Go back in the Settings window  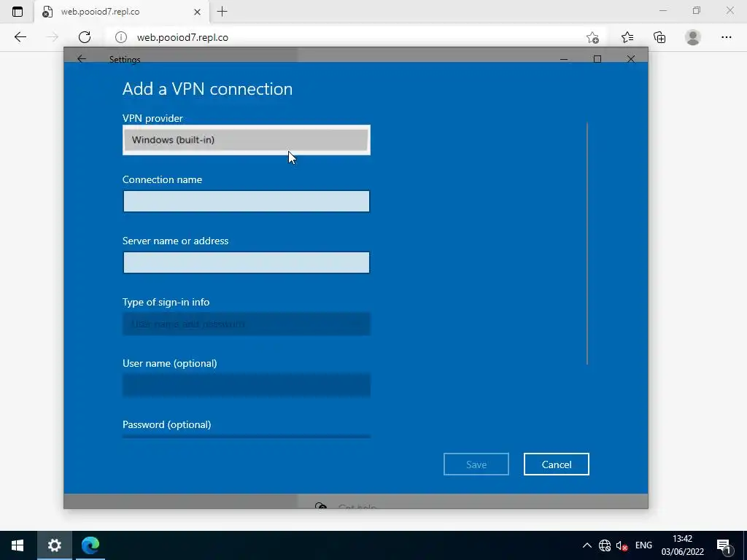click(82, 58)
